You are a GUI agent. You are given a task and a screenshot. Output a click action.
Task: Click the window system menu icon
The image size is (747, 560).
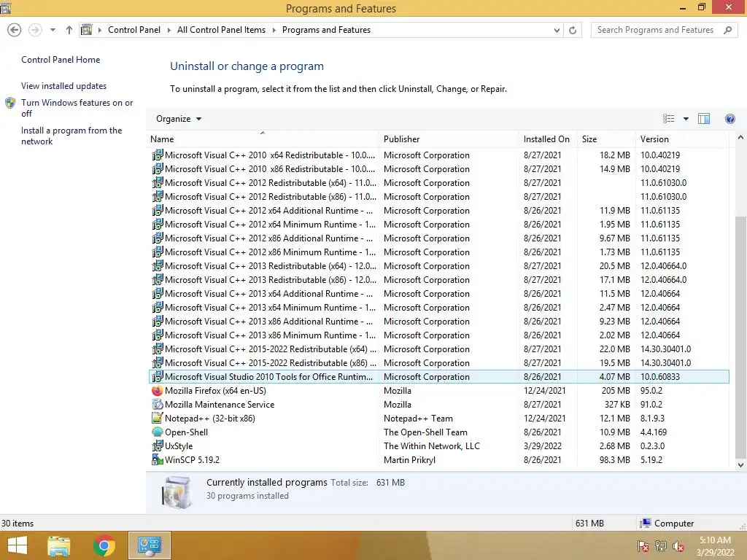tap(5, 7)
